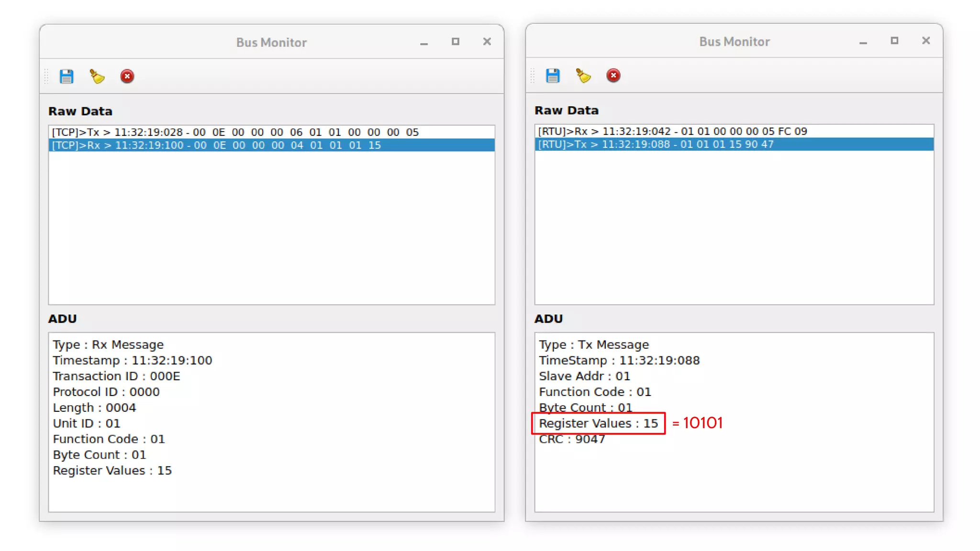The width and height of the screenshot is (980, 551).
Task: Select the highlighted RTU Tx raw data line
Action: [x=656, y=144]
